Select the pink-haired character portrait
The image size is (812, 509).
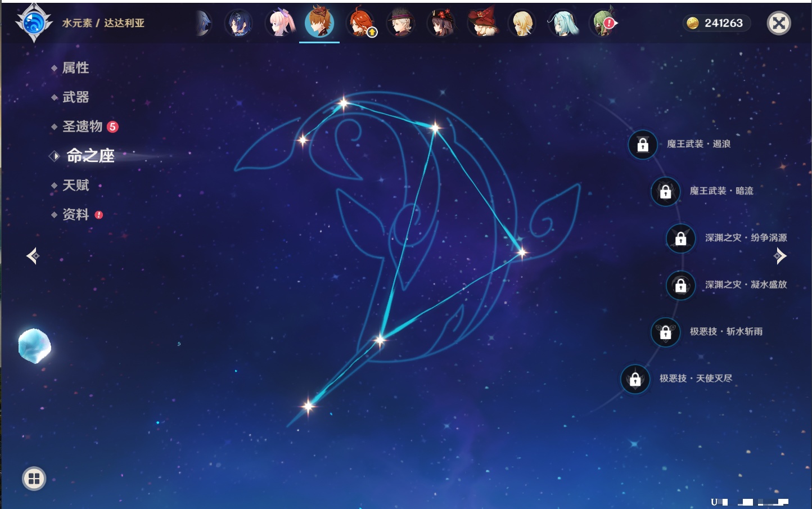coord(279,24)
